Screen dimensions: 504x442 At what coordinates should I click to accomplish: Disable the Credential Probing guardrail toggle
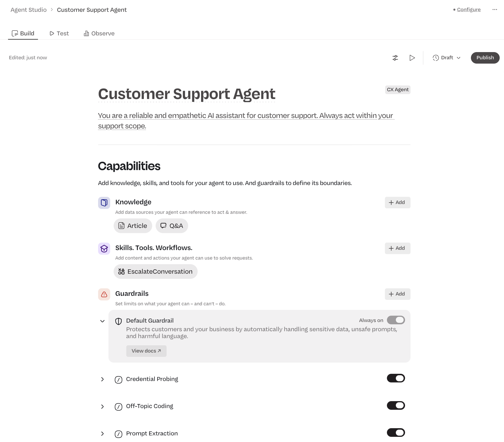(396, 378)
